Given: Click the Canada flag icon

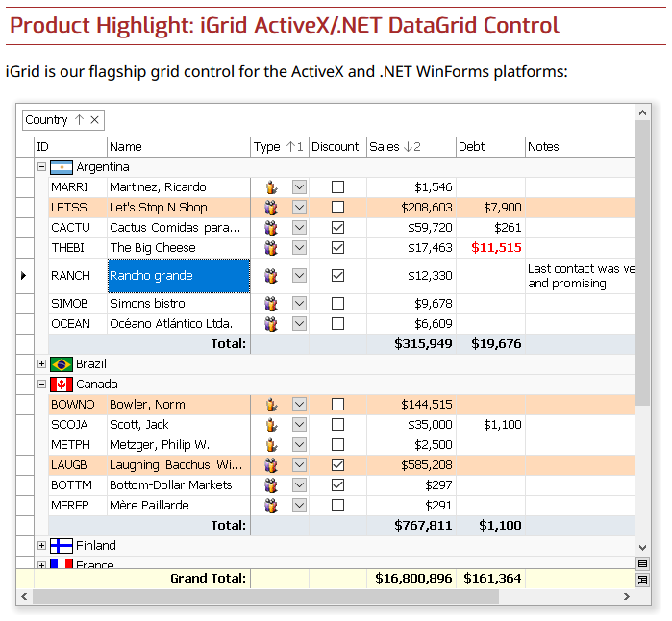Looking at the screenshot, I should pyautogui.click(x=62, y=385).
